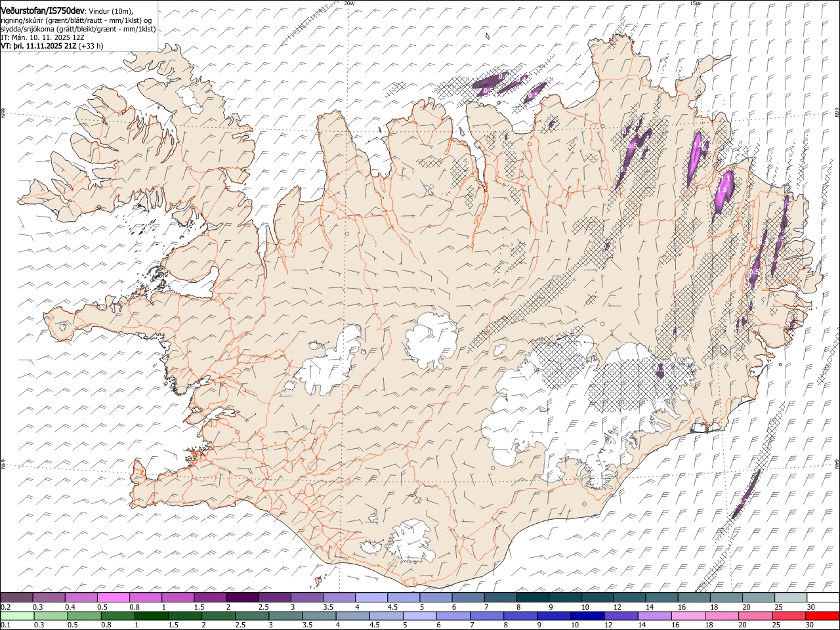Click the rigning/skúrir legend description line
Screen dimensions: 840x630
point(76,20)
